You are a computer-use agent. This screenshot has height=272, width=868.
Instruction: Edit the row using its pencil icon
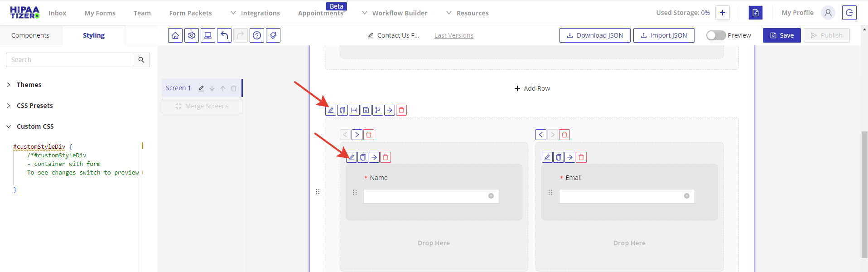point(331,110)
